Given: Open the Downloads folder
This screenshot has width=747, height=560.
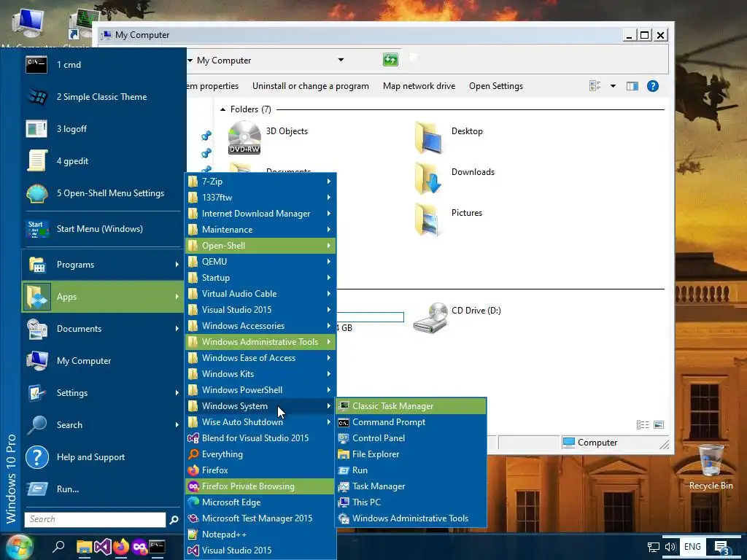Looking at the screenshot, I should (454, 178).
